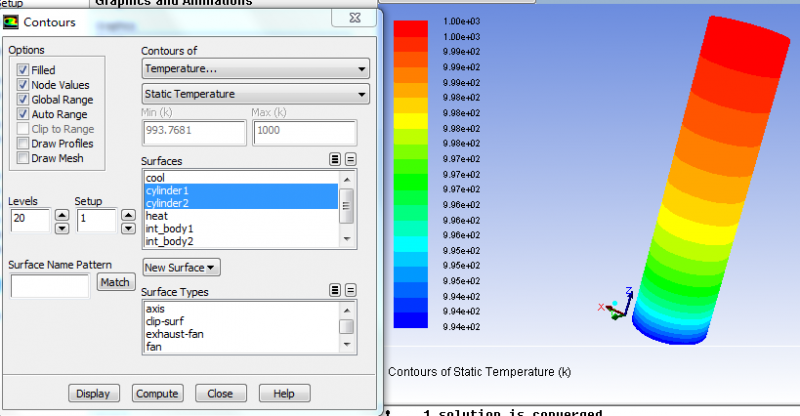Select cylinder1 in Surfaces list
This screenshot has height=416, width=800.
(241, 190)
